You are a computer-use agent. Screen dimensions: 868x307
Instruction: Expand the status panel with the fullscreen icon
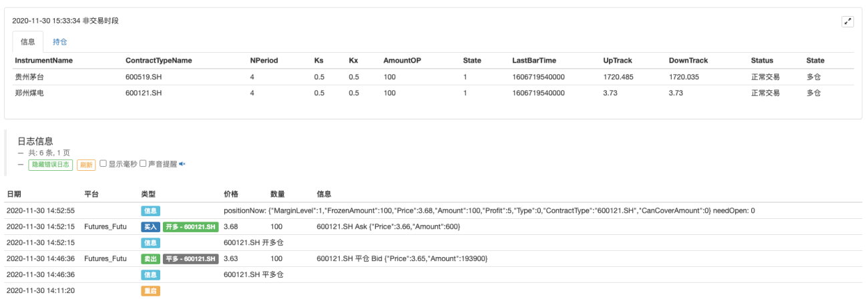(x=848, y=22)
